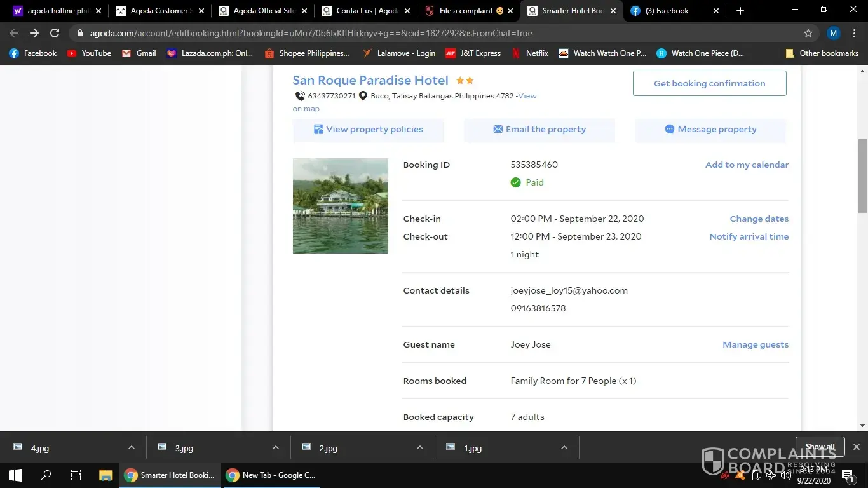
Task: Open the Chrome profile avatar icon
Action: coord(834,33)
